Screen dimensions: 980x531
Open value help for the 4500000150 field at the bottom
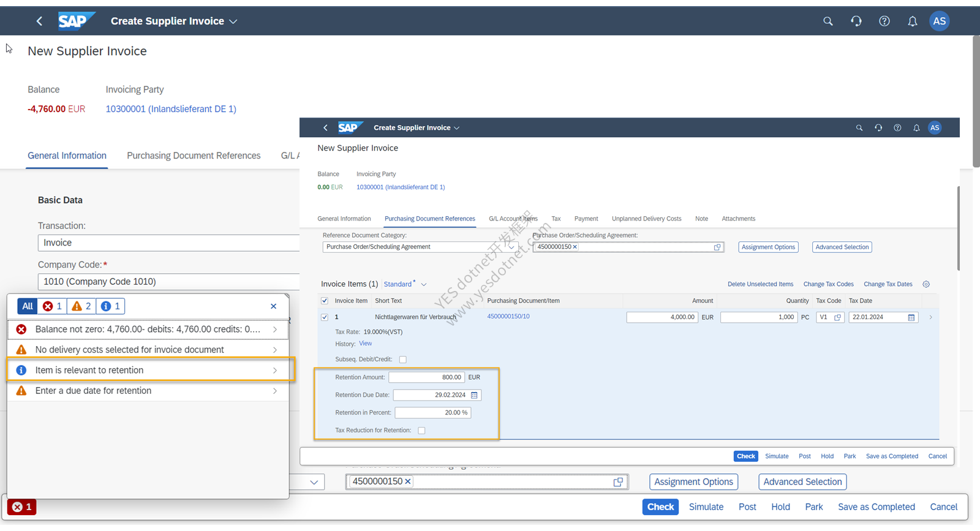[x=618, y=482]
